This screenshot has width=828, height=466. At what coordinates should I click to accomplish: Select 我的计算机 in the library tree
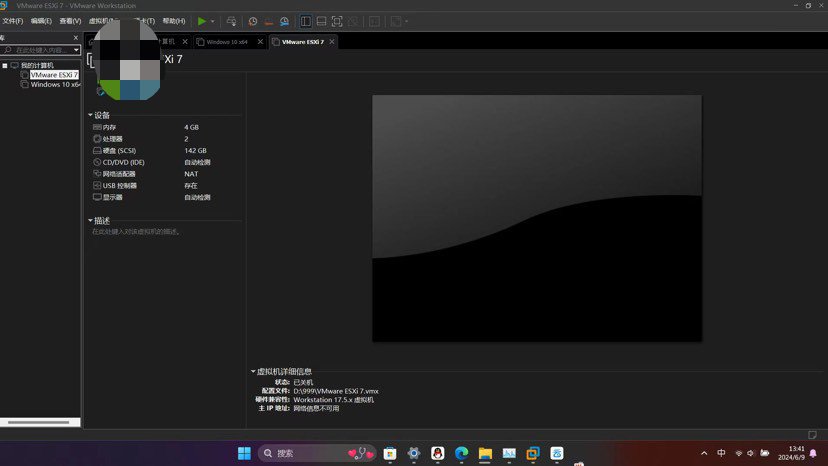(x=37, y=66)
